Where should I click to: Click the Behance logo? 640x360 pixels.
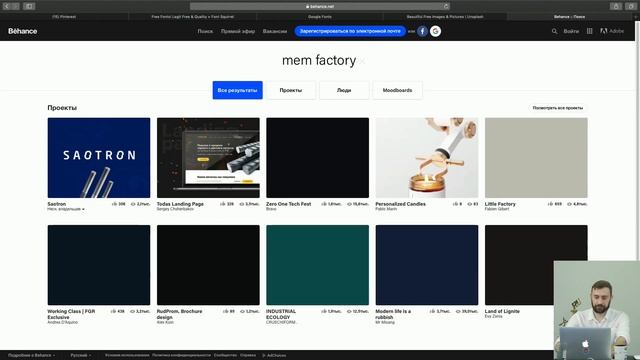tap(22, 31)
